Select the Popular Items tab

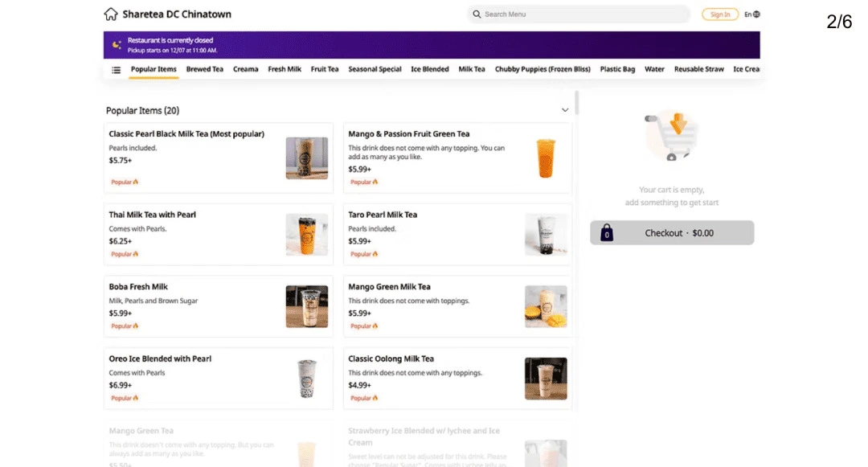point(154,69)
